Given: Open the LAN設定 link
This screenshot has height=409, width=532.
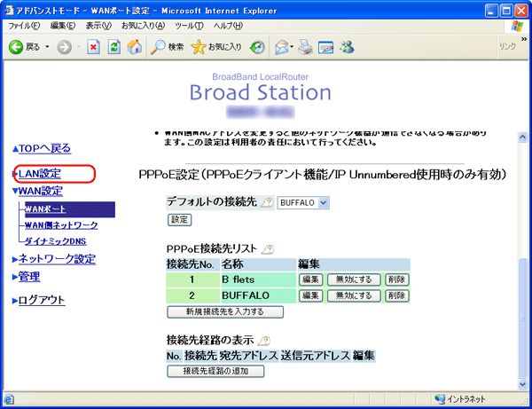Looking at the screenshot, I should tap(39, 174).
